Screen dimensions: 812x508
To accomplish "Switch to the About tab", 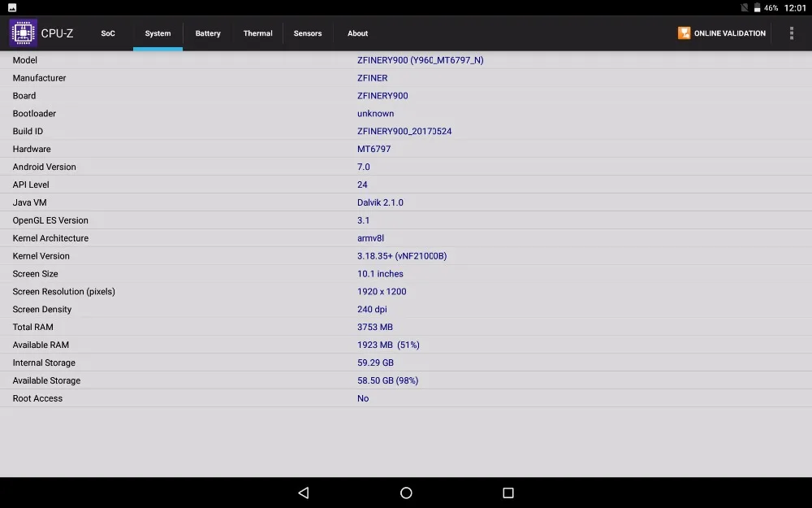I will [357, 33].
